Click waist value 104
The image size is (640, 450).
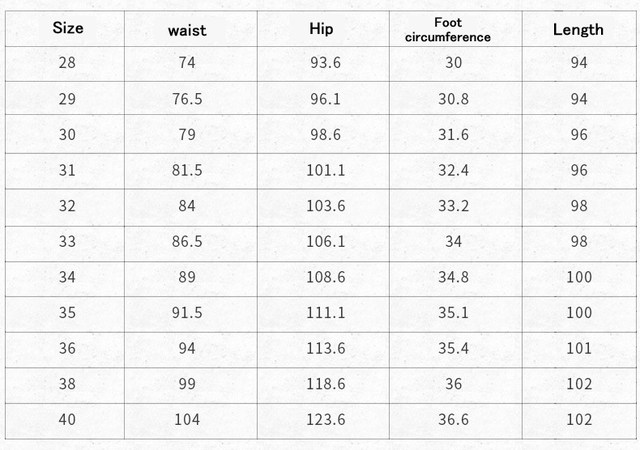pyautogui.click(x=187, y=419)
